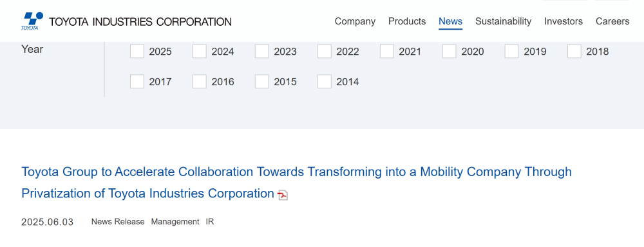
Task: Open the Sustainability navigation item
Action: click(x=503, y=21)
